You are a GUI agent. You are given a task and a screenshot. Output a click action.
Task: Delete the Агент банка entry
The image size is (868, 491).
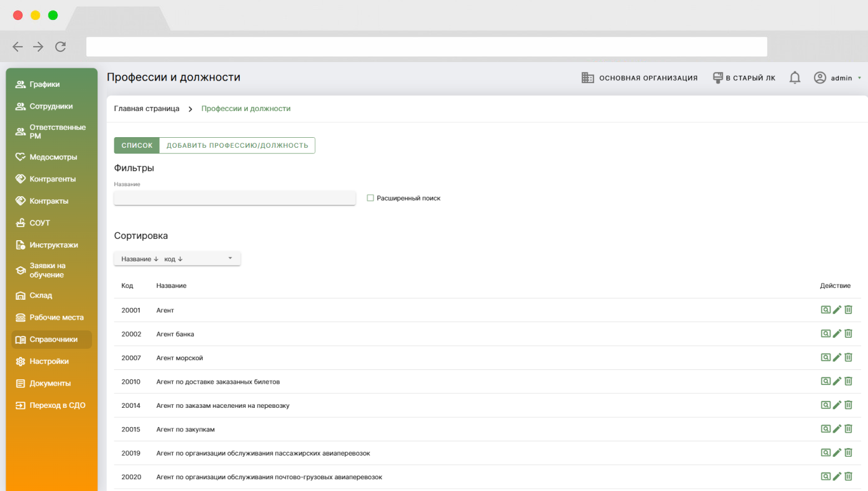[848, 333]
